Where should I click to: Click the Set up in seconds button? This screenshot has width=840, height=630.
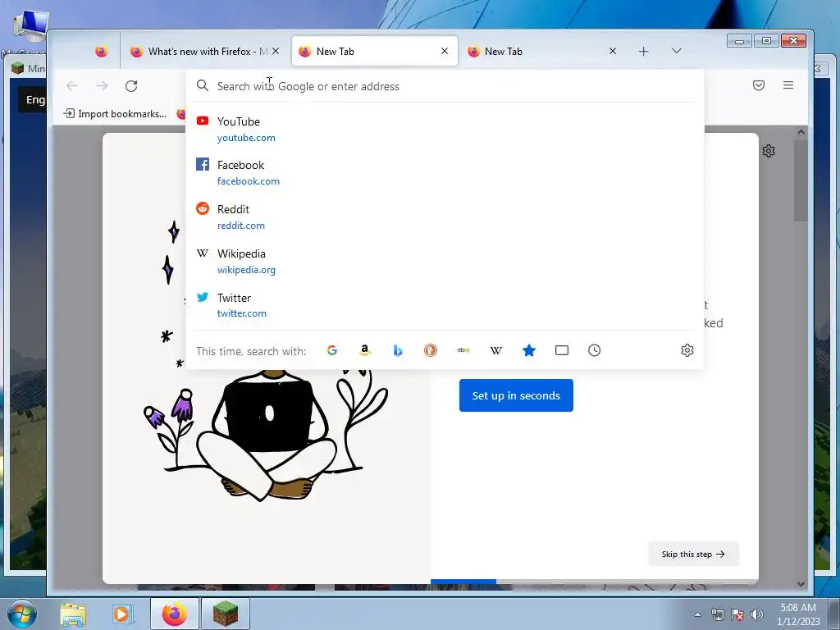[x=516, y=395]
